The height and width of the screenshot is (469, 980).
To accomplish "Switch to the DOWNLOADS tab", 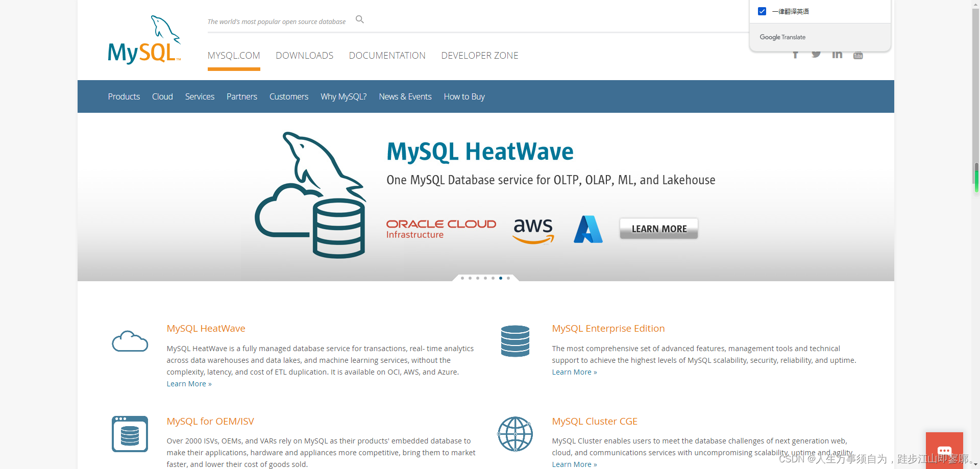I will [x=304, y=55].
